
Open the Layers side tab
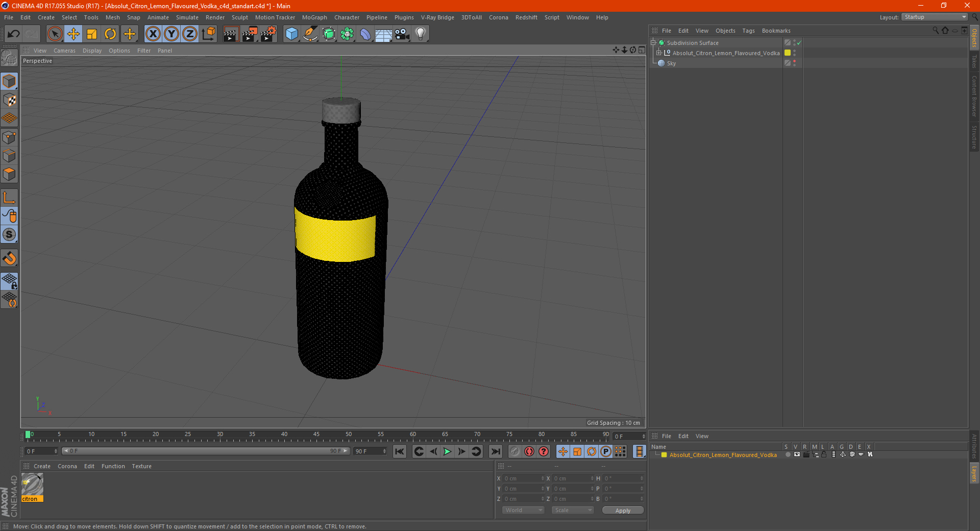point(974,473)
